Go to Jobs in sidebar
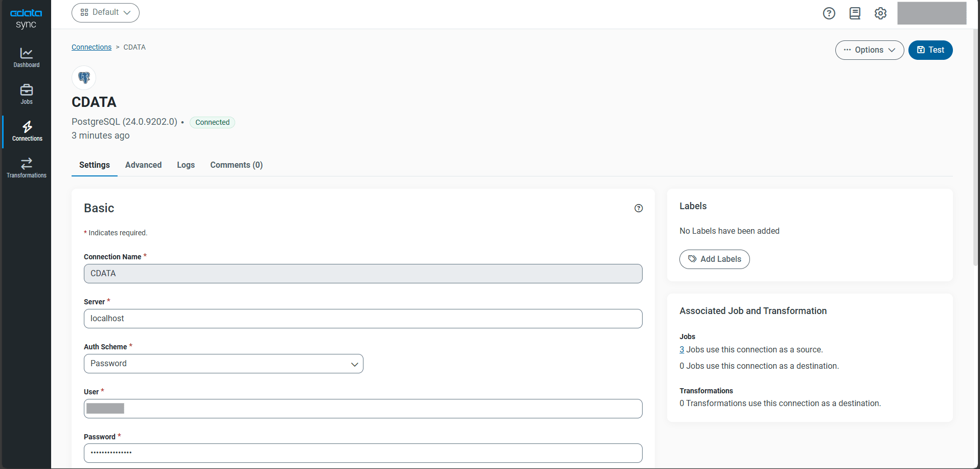The height and width of the screenshot is (469, 980). (x=27, y=94)
